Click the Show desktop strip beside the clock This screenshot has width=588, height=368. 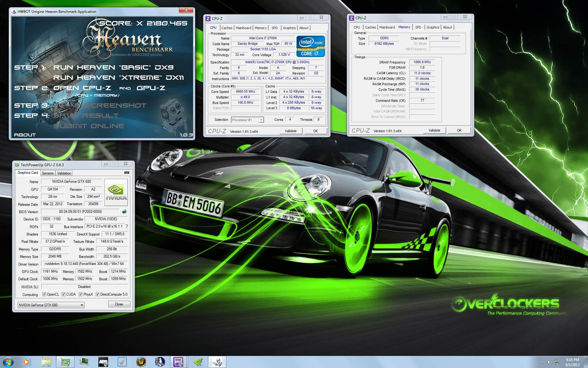click(x=586, y=362)
